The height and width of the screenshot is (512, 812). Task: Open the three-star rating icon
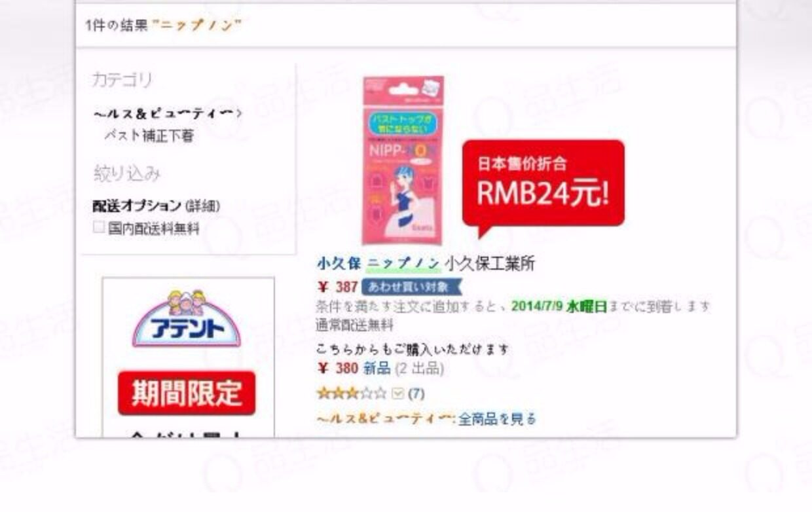352,393
